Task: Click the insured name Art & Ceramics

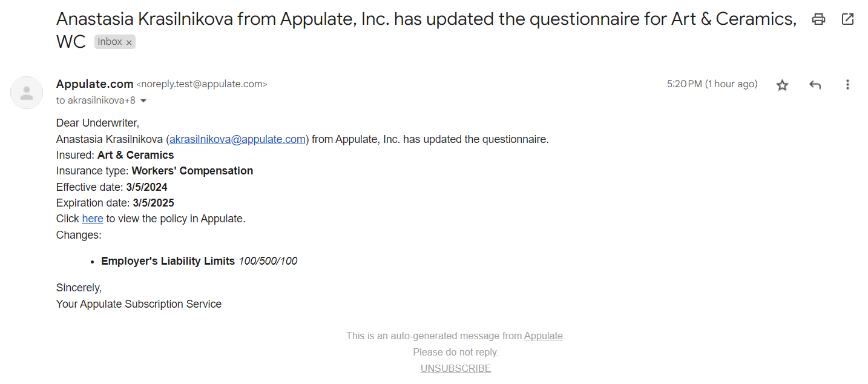Action: (136, 155)
